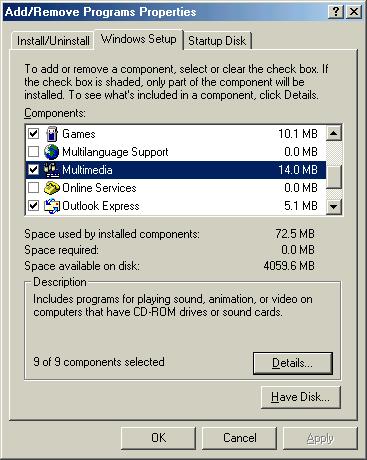Click the components list scroll up arrow
The image size is (367, 460).
click(x=334, y=133)
